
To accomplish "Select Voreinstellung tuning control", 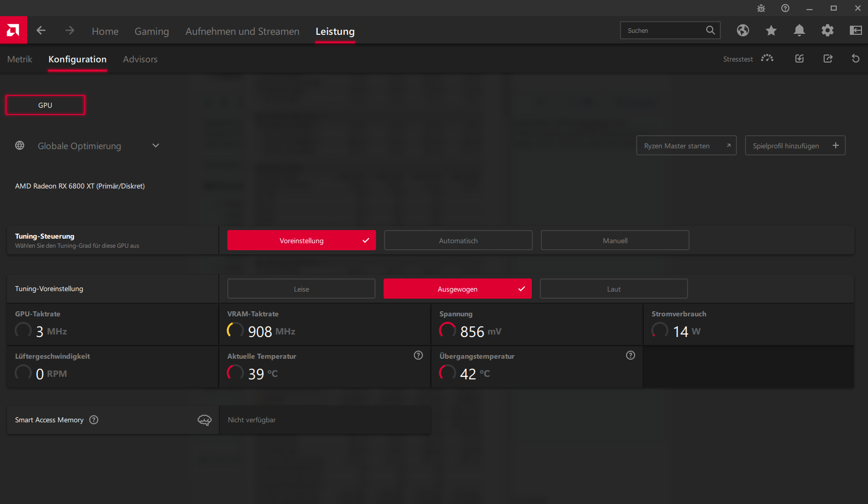I will [x=301, y=240].
